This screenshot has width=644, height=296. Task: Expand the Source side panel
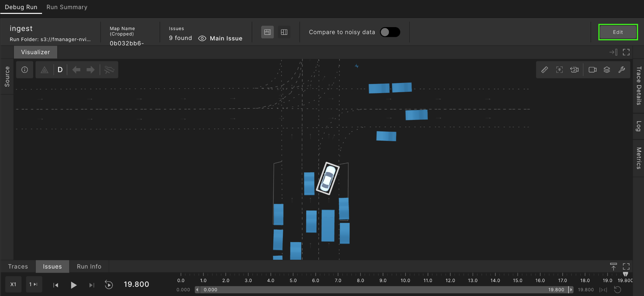7,77
